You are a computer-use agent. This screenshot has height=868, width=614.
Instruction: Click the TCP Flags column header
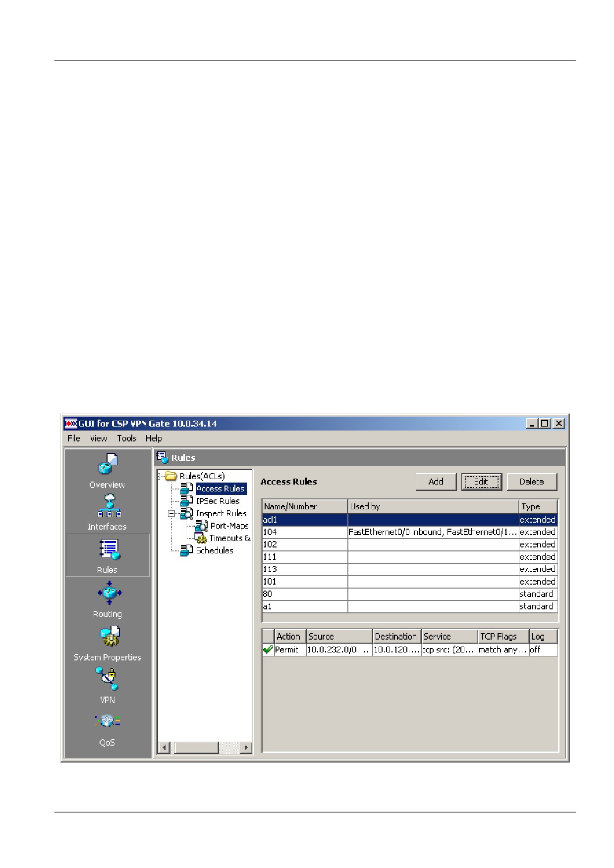tap(503, 636)
